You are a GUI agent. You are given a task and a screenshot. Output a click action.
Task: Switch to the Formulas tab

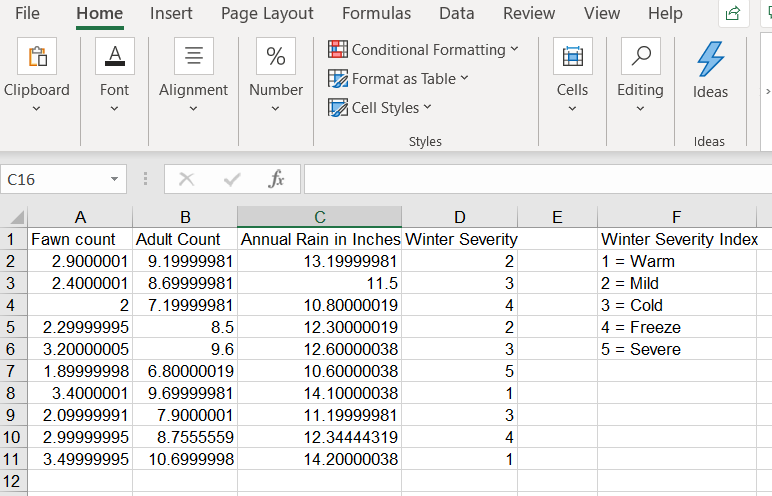coord(376,13)
